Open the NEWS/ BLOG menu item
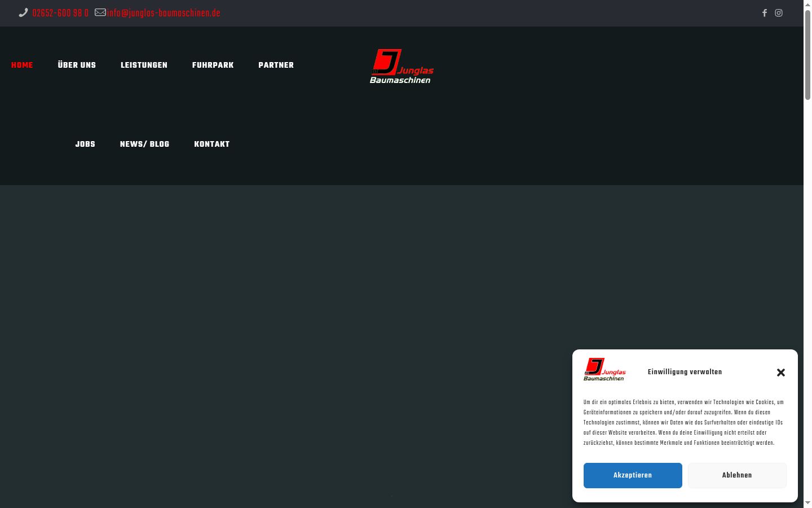 [144, 144]
